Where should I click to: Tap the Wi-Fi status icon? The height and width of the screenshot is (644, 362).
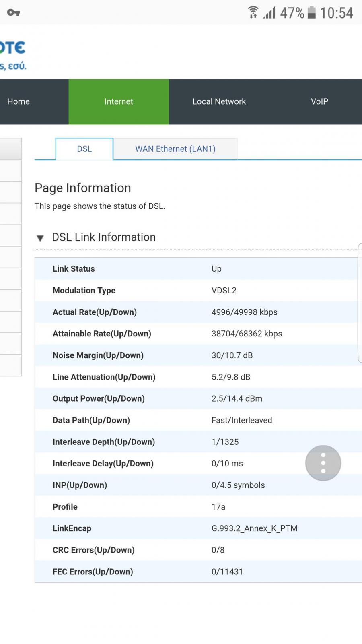click(x=253, y=12)
